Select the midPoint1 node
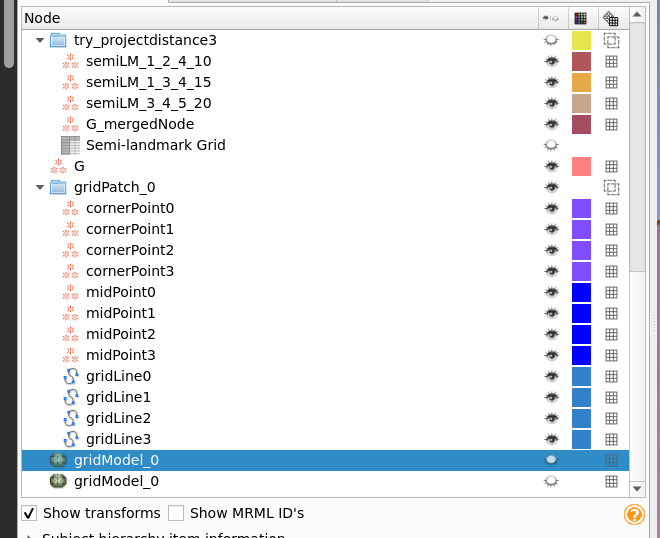 tap(120, 313)
